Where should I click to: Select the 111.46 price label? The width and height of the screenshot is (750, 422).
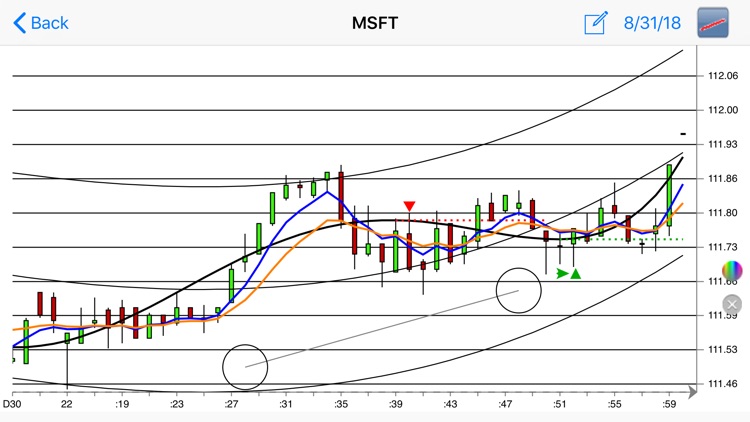click(x=723, y=384)
